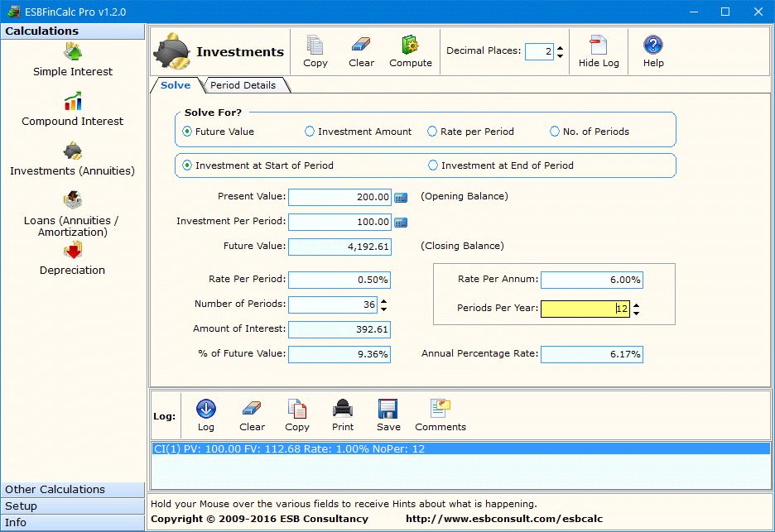Hide the log panel

(x=599, y=51)
